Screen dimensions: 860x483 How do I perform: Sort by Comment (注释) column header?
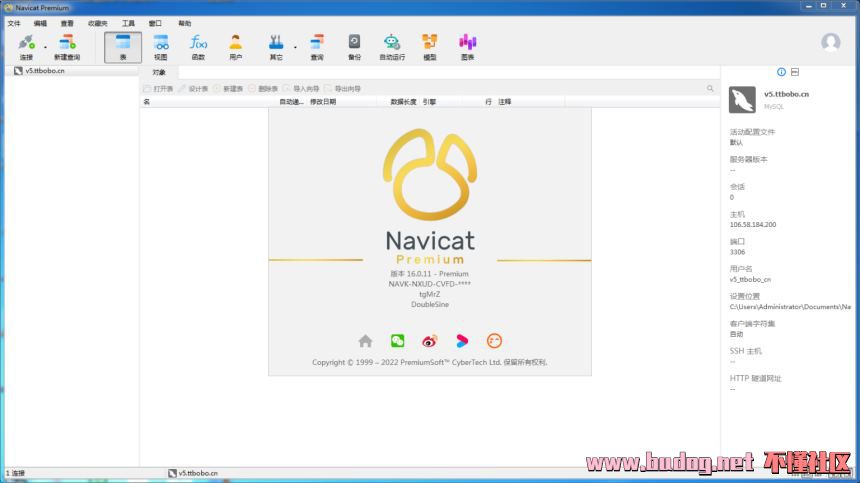coord(505,101)
